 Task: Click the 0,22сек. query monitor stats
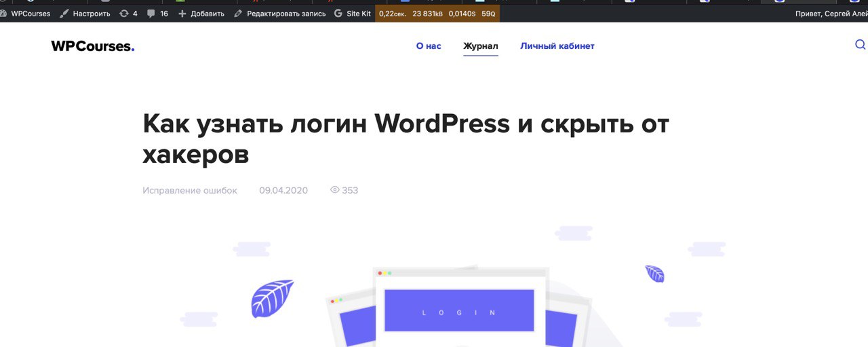pos(393,14)
